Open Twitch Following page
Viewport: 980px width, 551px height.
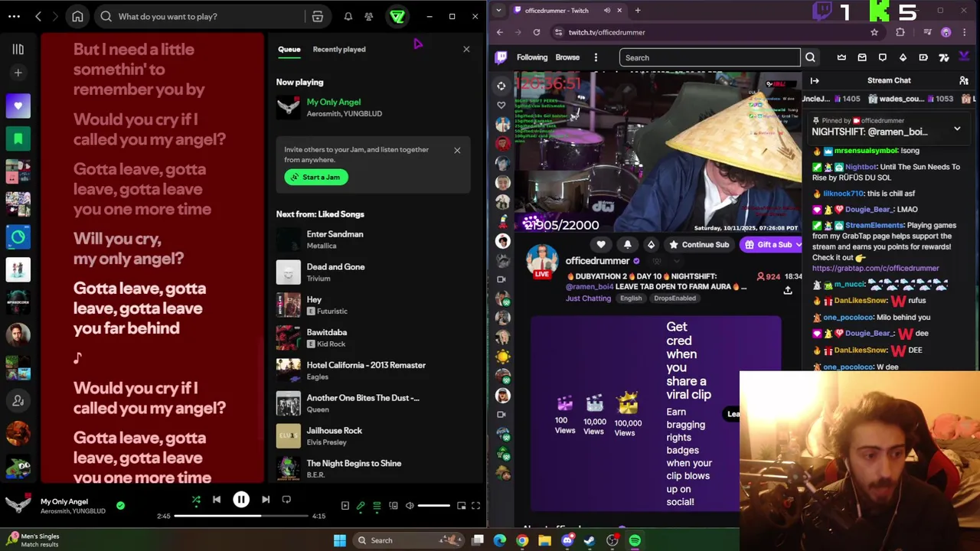532,57
